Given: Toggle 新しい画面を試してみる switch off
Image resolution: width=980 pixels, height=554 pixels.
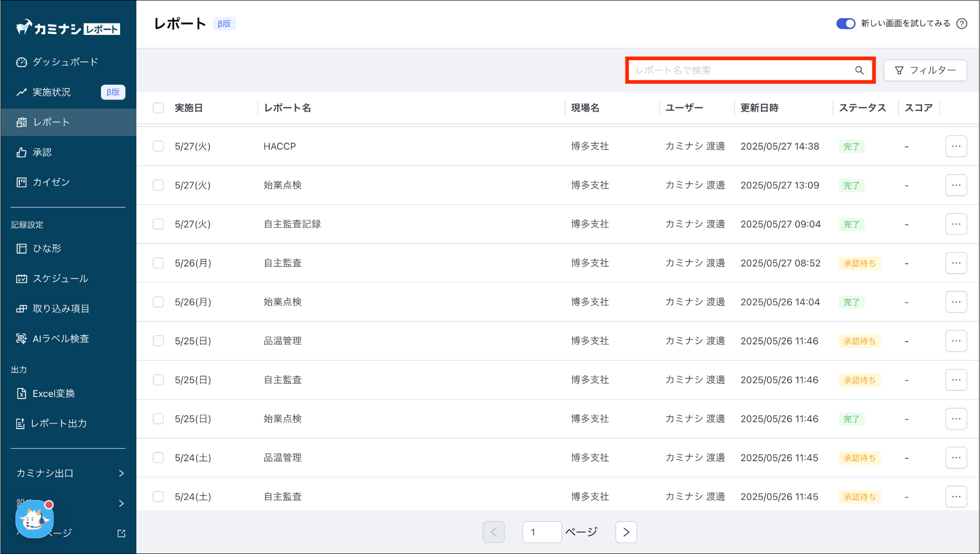Looking at the screenshot, I should (x=846, y=23).
